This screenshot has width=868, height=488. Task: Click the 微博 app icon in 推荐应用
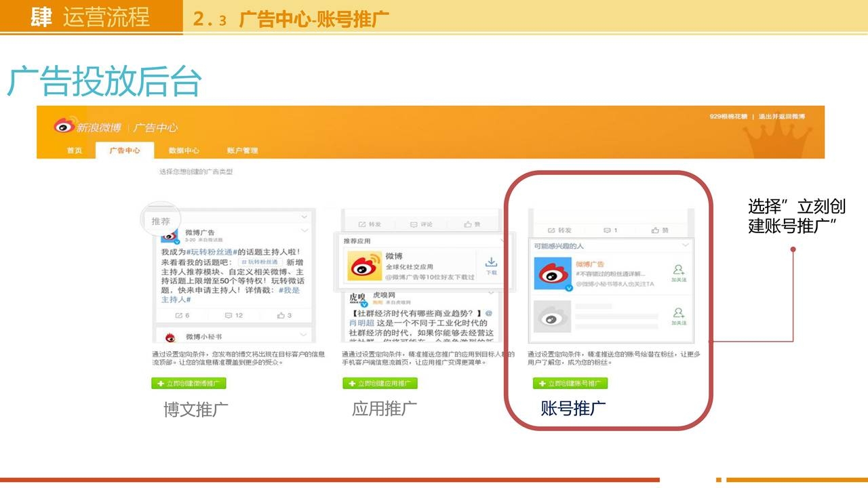(x=365, y=265)
